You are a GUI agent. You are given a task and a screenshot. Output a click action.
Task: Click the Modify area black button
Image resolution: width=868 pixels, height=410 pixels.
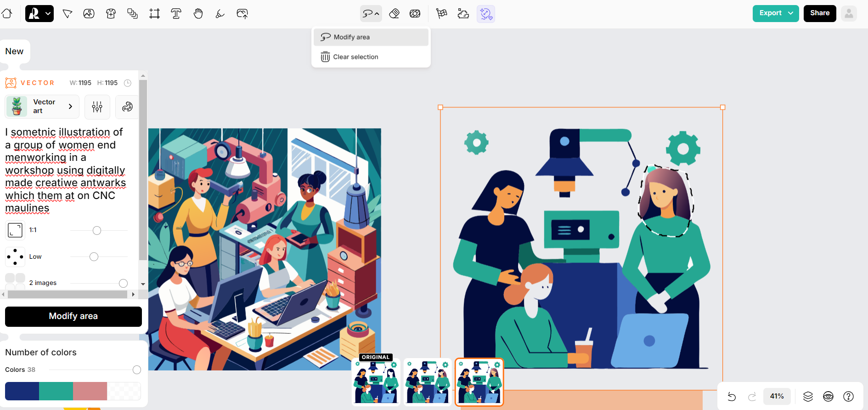pos(73,316)
